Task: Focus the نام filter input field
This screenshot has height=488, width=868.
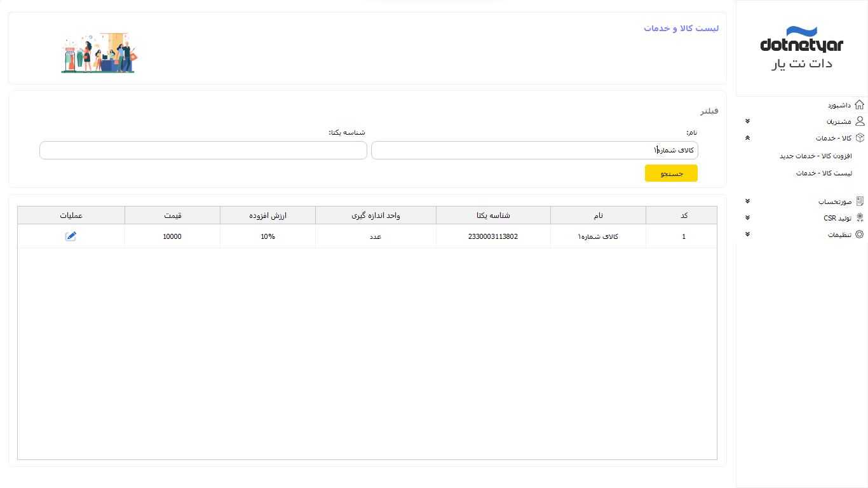Action: pos(534,151)
